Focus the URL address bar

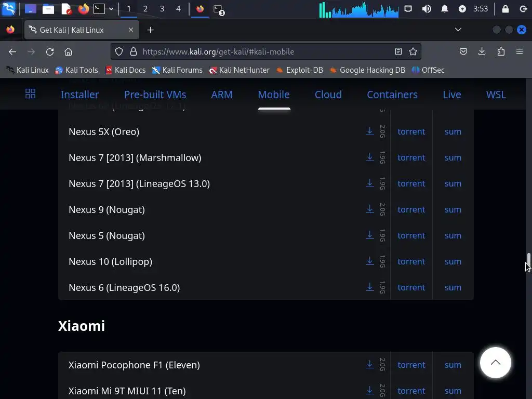pyautogui.click(x=265, y=51)
